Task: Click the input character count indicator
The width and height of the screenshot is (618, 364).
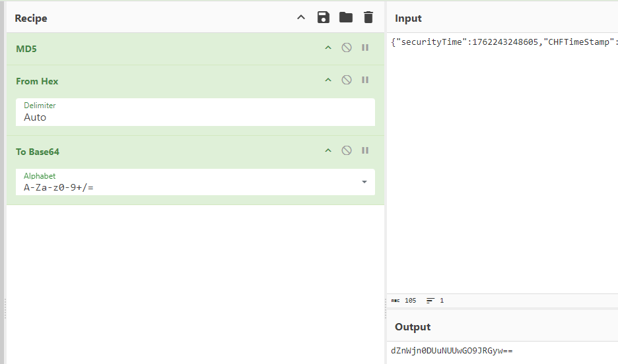Action: (404, 300)
